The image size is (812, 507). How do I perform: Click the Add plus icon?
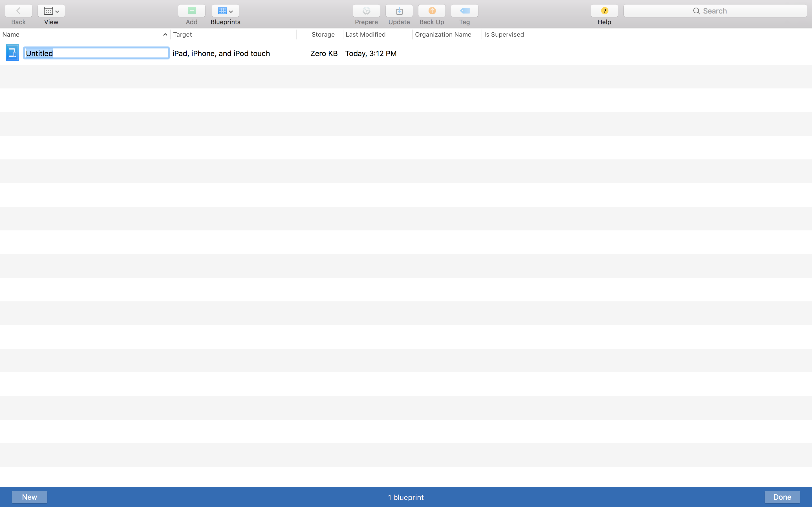pyautogui.click(x=191, y=11)
